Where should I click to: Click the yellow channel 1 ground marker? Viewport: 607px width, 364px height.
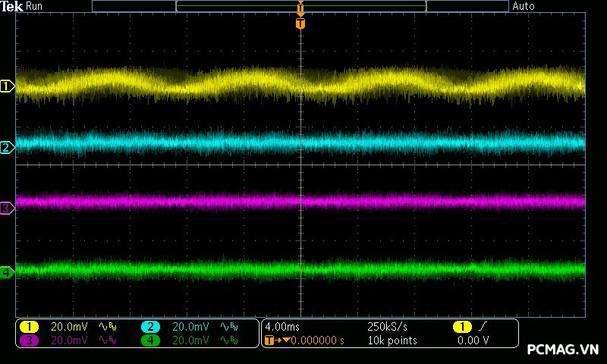click(7, 86)
